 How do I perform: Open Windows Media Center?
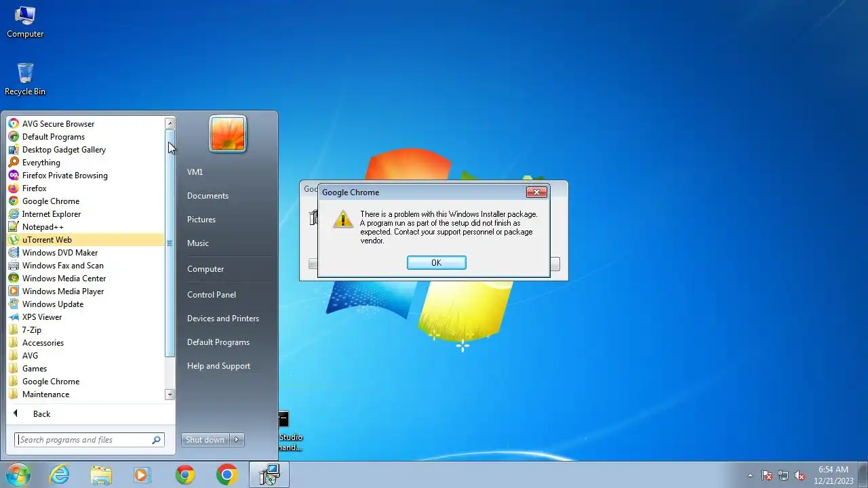(x=85, y=279)
